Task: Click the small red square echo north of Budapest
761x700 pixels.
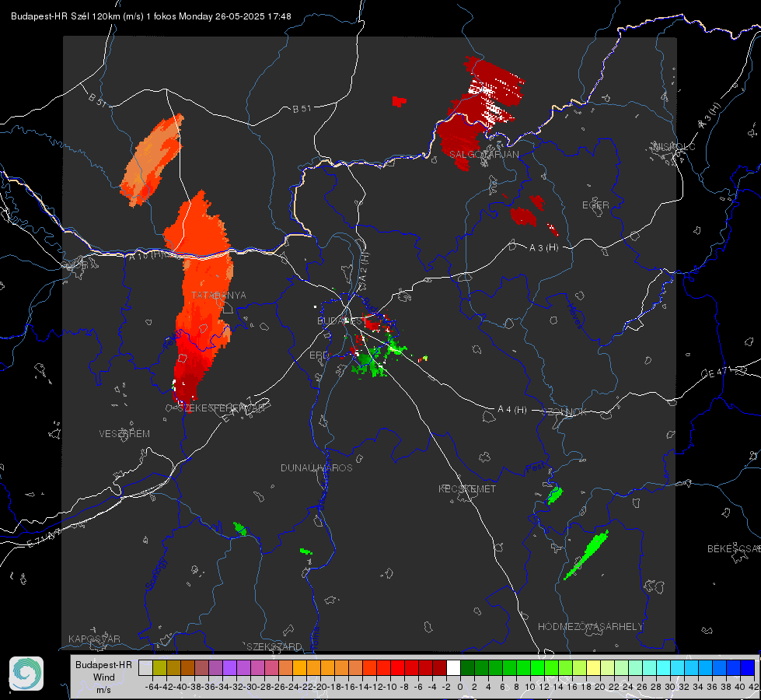Action: click(399, 101)
